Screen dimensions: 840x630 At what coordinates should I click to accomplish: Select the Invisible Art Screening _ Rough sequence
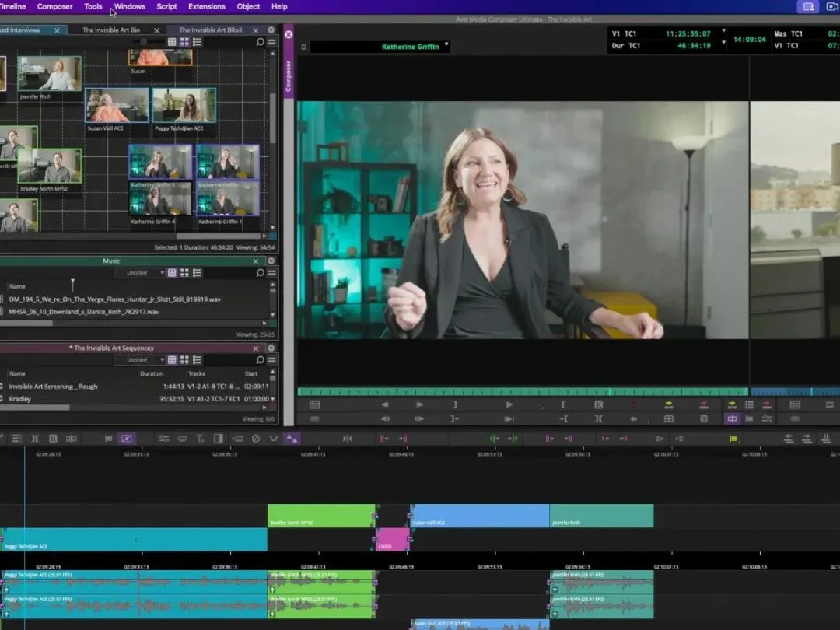pos(53,387)
